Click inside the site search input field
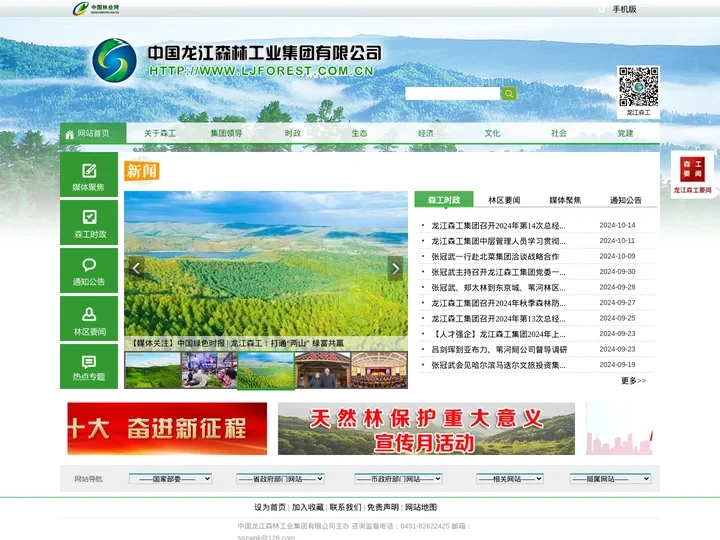Screen dimensions: 720x540 pyautogui.click(x=453, y=94)
